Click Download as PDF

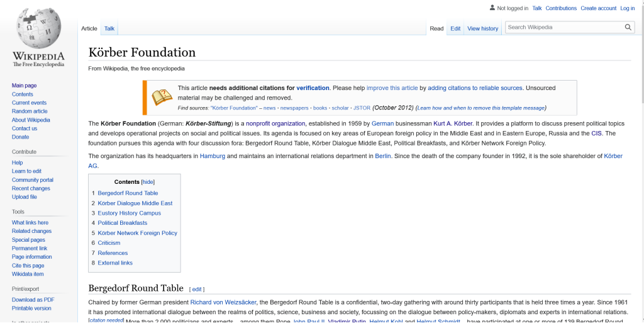33,300
